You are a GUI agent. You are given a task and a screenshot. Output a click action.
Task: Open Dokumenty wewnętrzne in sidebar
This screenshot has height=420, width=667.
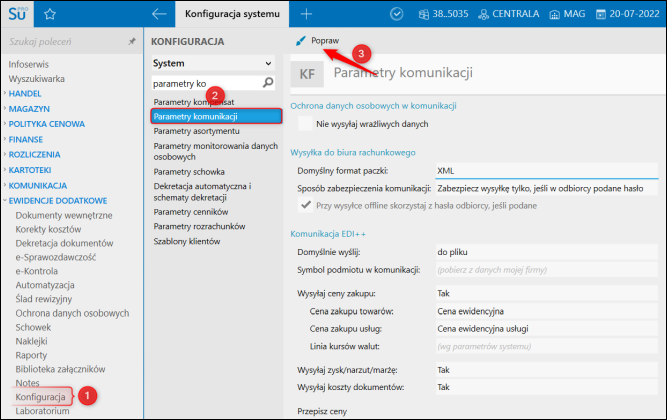64,215
